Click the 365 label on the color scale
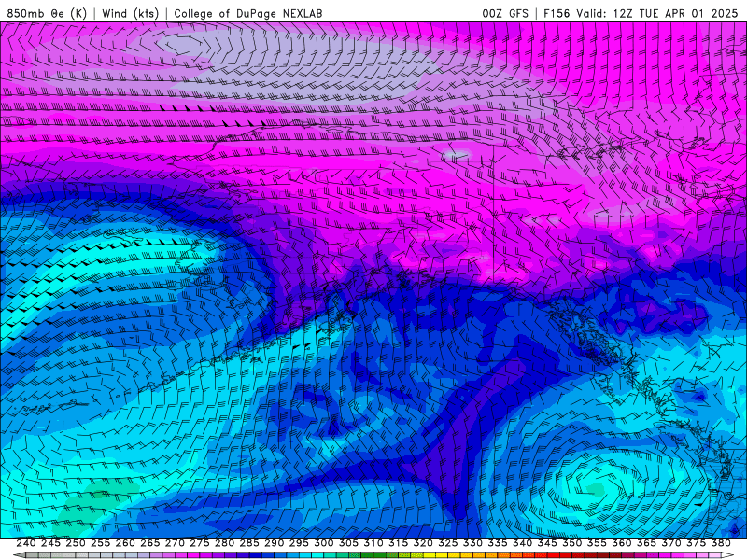This screenshot has width=747, height=560. point(646,543)
